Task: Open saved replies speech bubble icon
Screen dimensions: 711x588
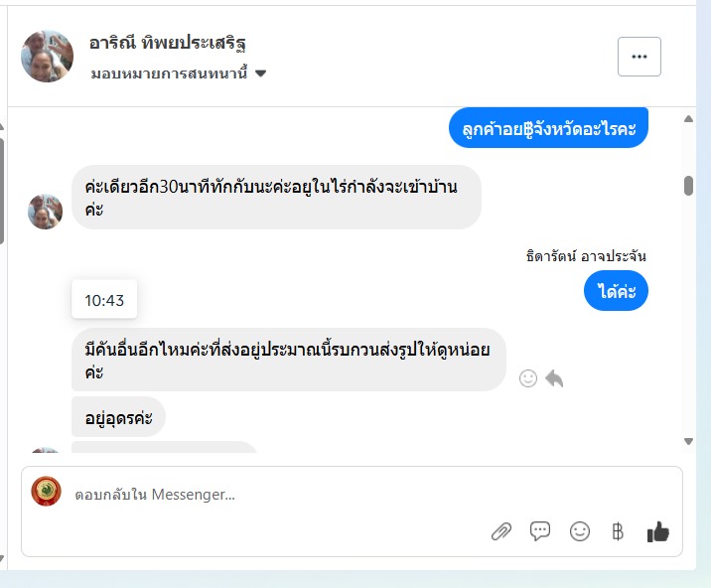Action: tap(540, 531)
